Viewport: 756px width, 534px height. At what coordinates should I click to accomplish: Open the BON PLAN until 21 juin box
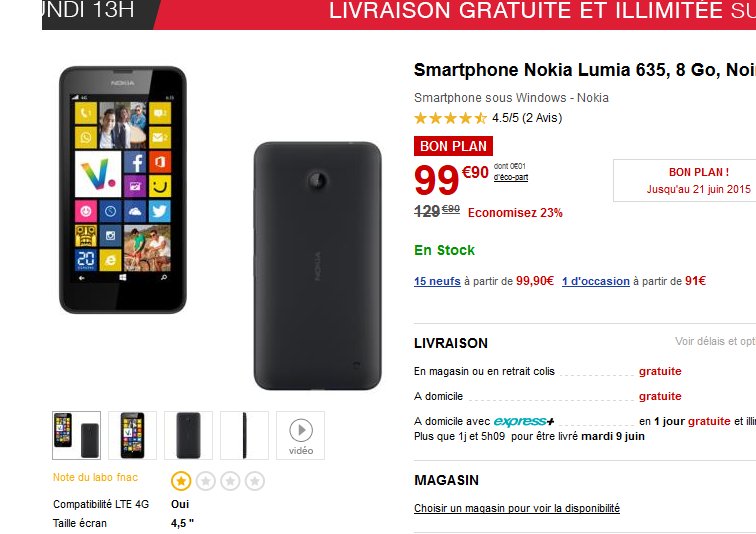(685, 180)
